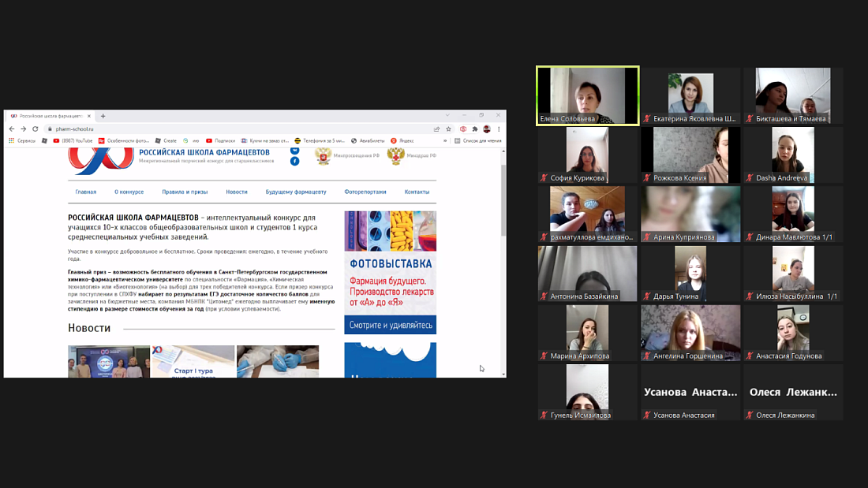Select Елена Соловьева's video tile
The height and width of the screenshot is (488, 868).
point(587,95)
